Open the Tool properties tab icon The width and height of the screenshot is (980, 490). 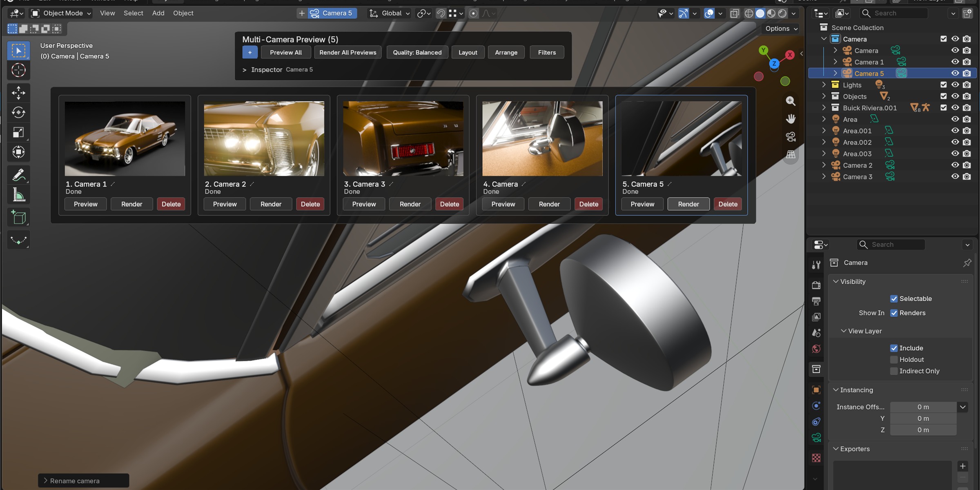(x=816, y=265)
